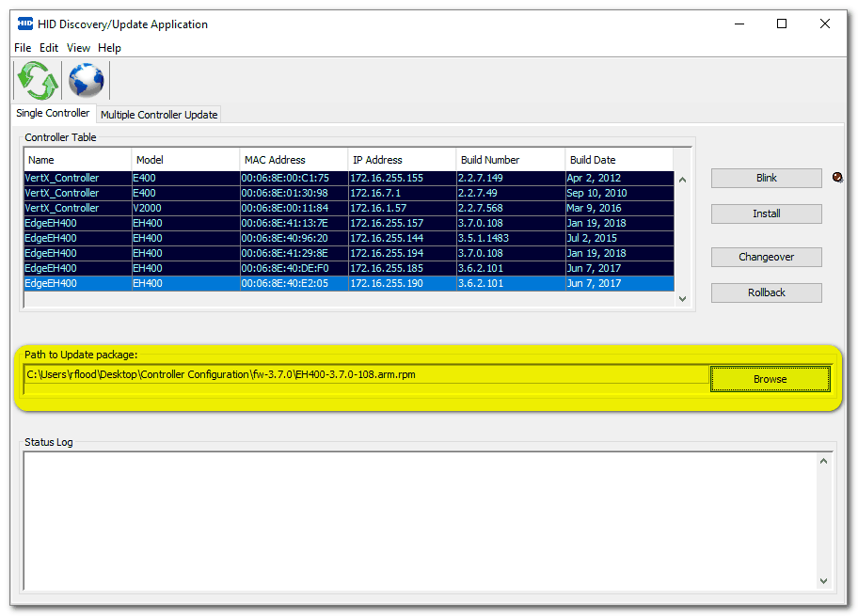
Task: Open the View menu
Action: point(79,48)
